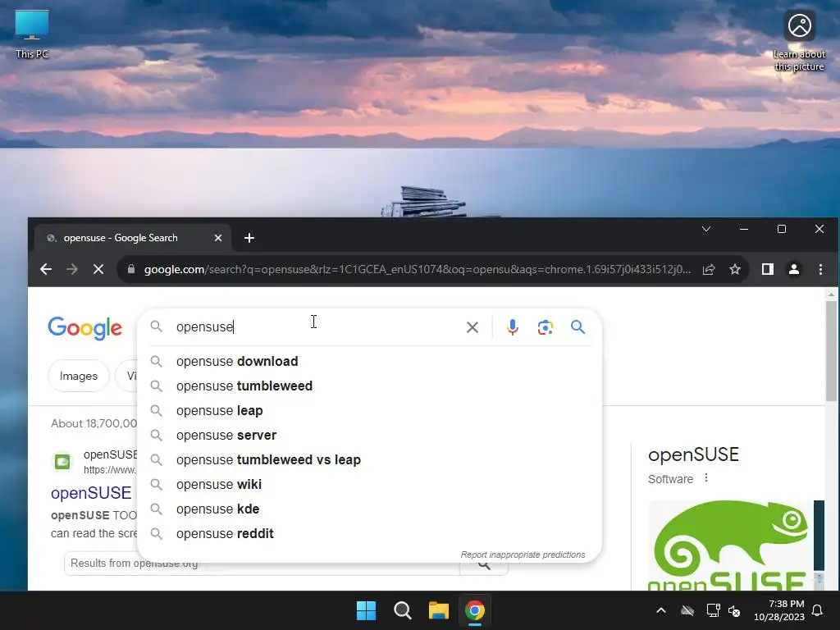Open This PC desktop icon

pyautogui.click(x=32, y=34)
